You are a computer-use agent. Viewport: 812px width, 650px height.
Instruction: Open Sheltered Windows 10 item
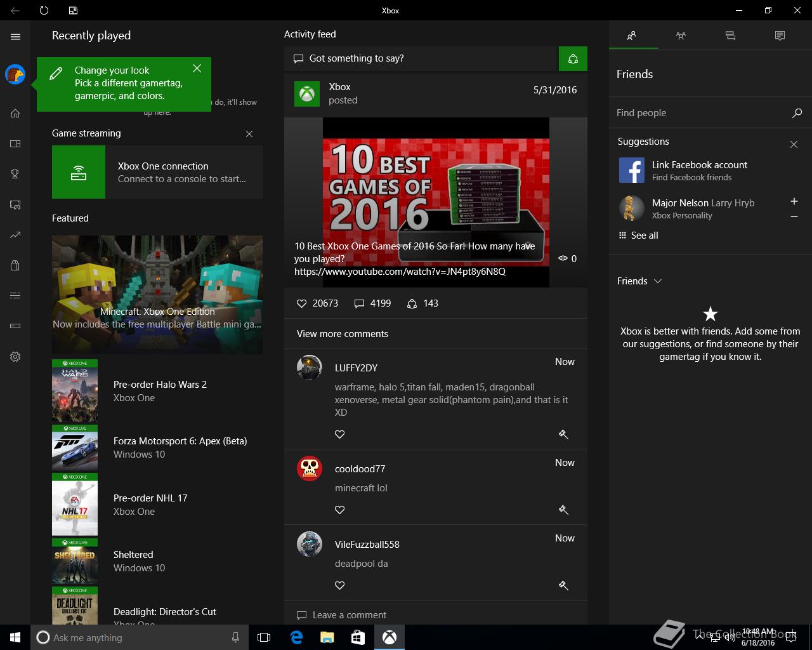[x=157, y=561]
